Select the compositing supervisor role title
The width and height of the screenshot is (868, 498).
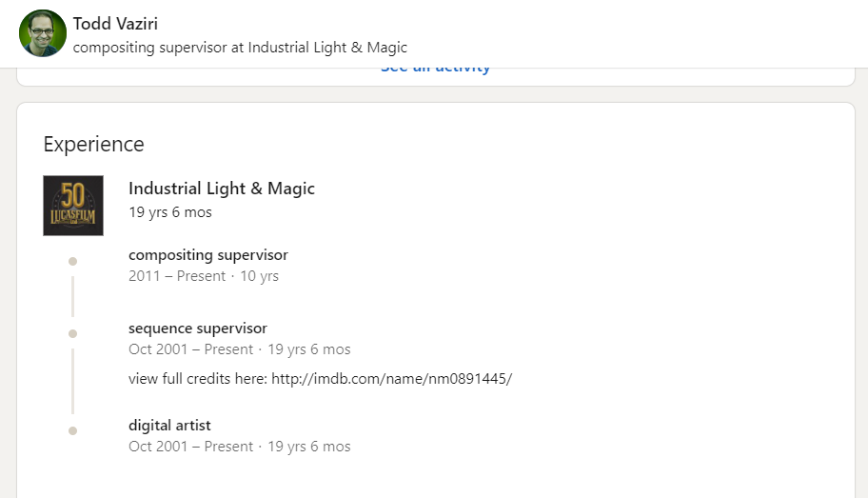[x=208, y=255]
